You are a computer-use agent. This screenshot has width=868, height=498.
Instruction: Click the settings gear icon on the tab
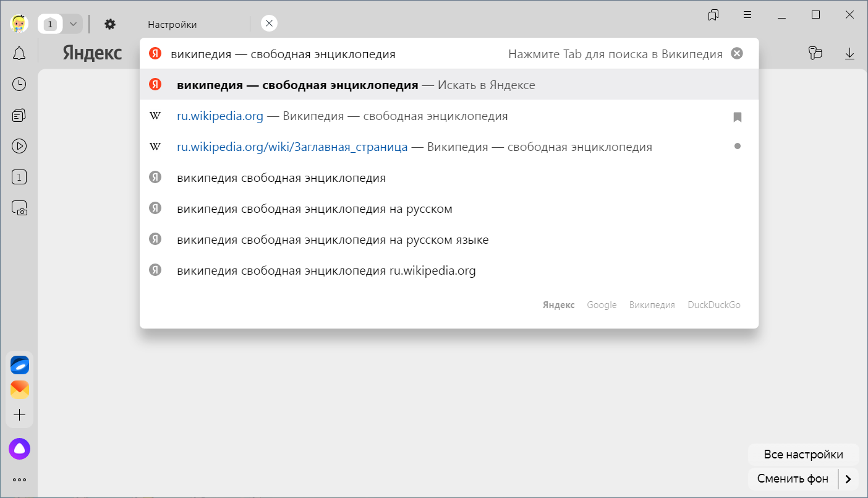click(x=110, y=24)
